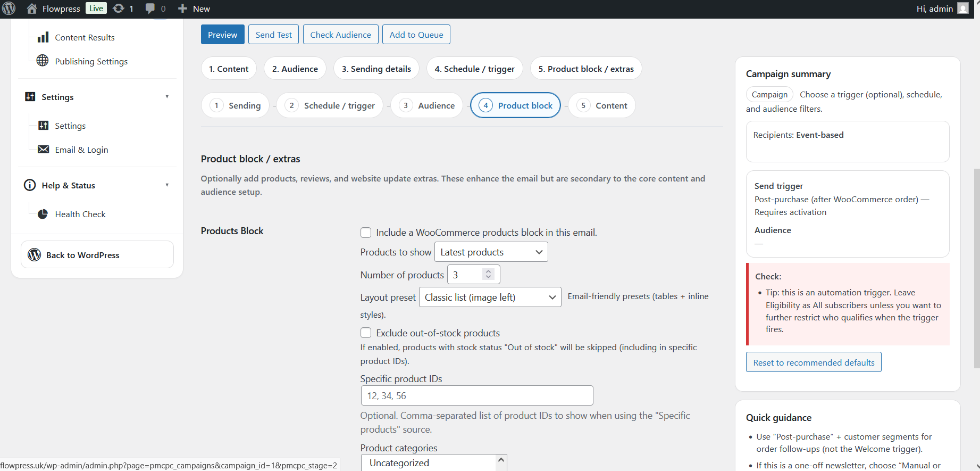Open the Live status badge
This screenshot has width=980, height=471.
[x=96, y=8]
